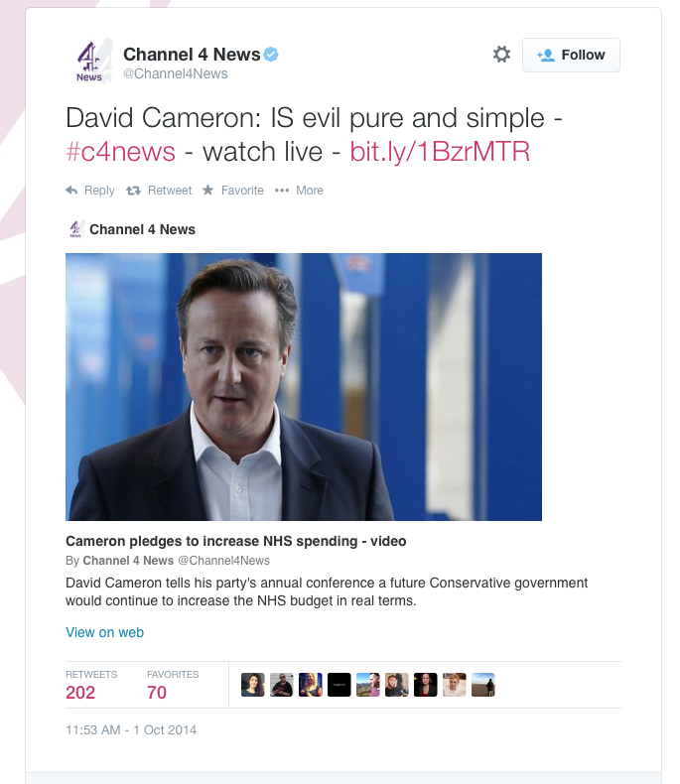The height and width of the screenshot is (784, 680).
Task: Open the gear settings dropdown
Action: (x=501, y=54)
